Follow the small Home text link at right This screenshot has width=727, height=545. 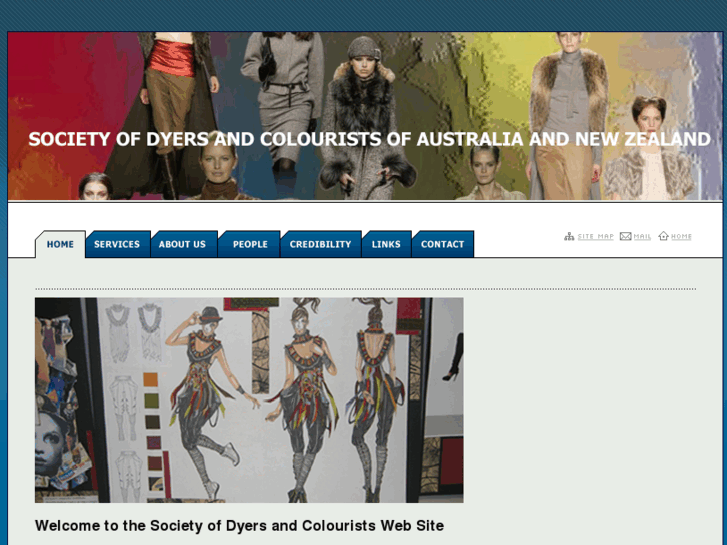pyautogui.click(x=681, y=237)
